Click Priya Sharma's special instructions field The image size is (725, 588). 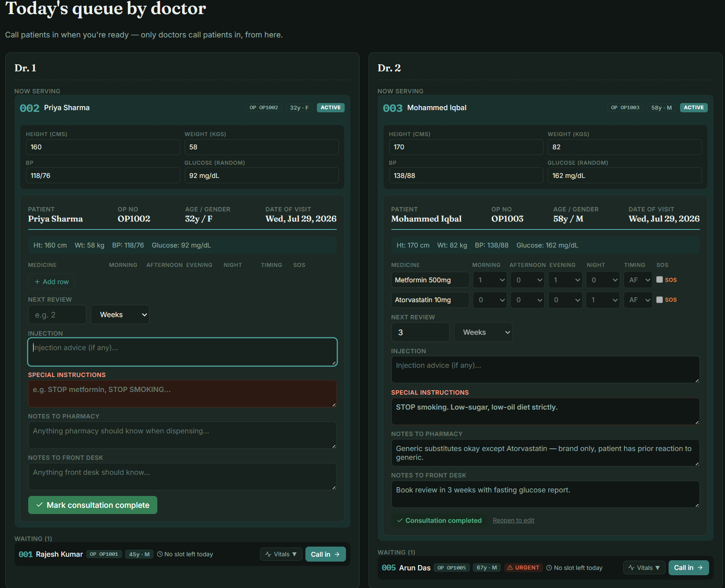click(182, 394)
